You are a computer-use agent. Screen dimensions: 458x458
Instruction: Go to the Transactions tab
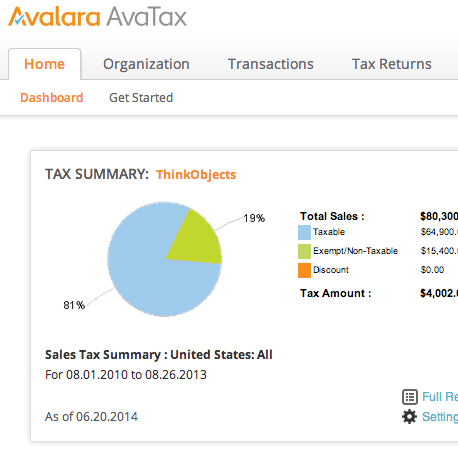[x=271, y=64]
